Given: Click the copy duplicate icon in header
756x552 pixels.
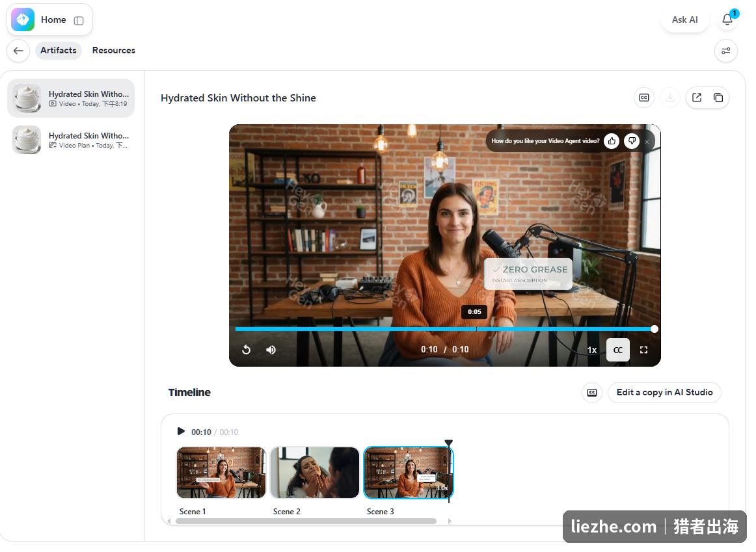Looking at the screenshot, I should point(718,98).
